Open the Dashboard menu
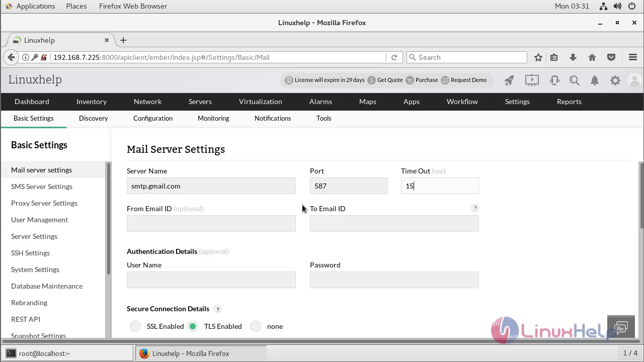The width and height of the screenshot is (644, 362). [32, 102]
